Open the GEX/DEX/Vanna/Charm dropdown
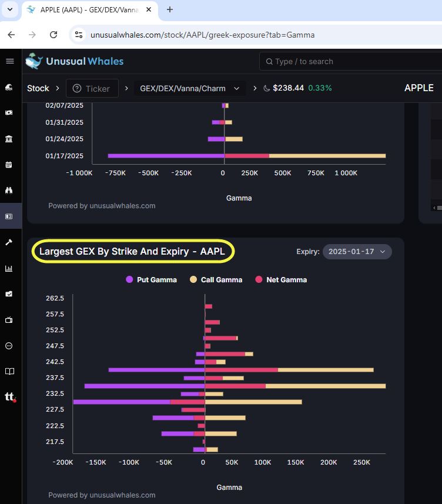Viewport: 442px width, 504px height. [x=189, y=88]
